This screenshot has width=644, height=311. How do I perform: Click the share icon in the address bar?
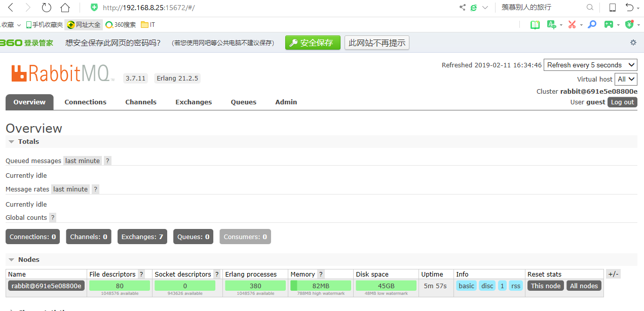462,8
